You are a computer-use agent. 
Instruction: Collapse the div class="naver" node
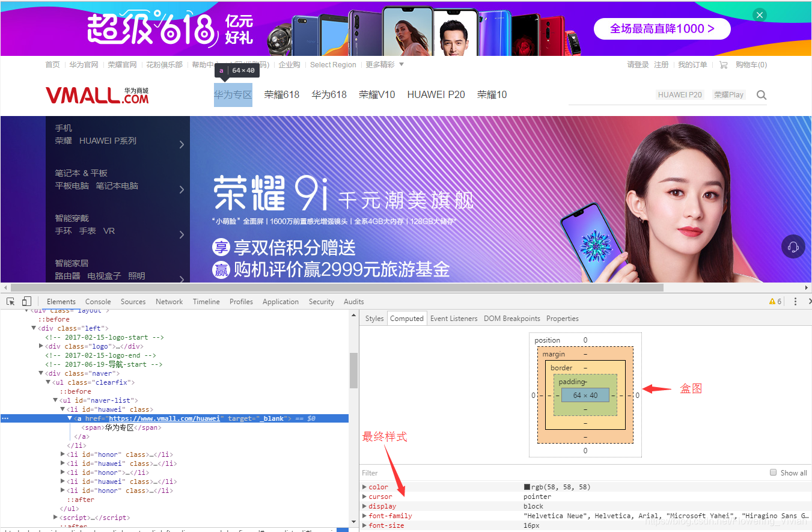(41, 373)
